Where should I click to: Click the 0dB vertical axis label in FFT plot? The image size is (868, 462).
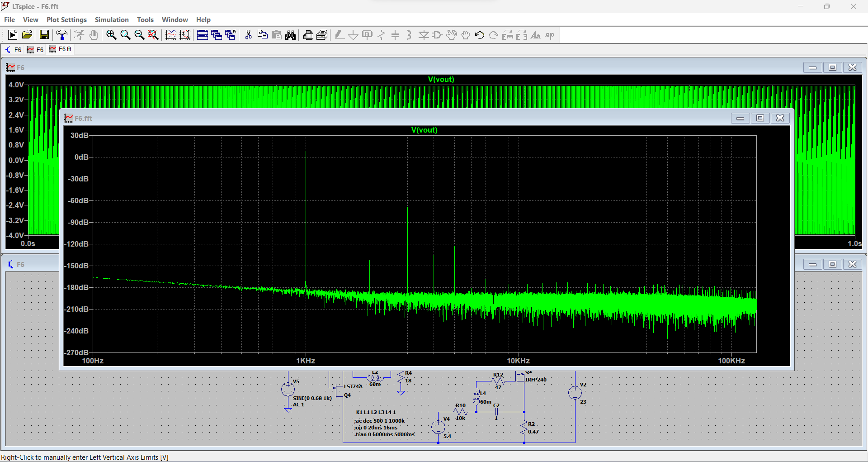(x=81, y=157)
